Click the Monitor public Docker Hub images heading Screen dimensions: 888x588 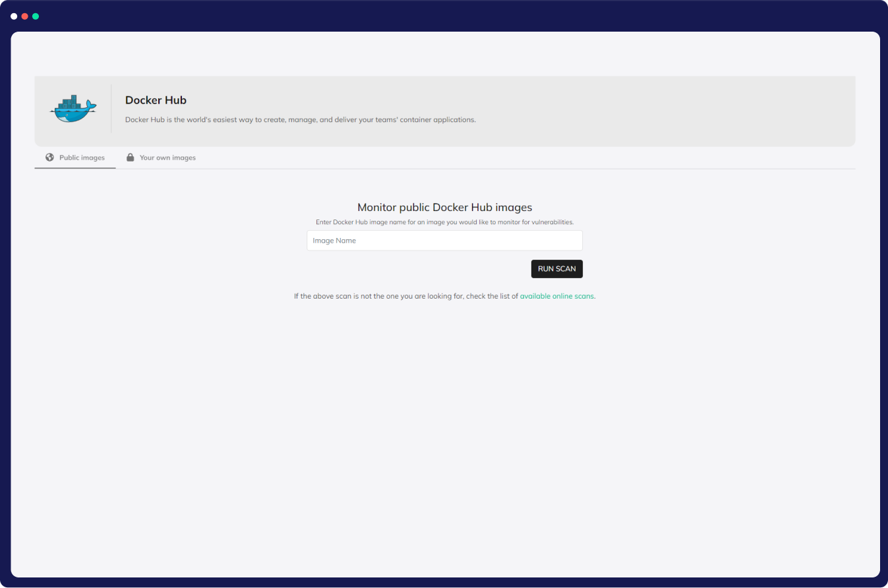(x=444, y=208)
